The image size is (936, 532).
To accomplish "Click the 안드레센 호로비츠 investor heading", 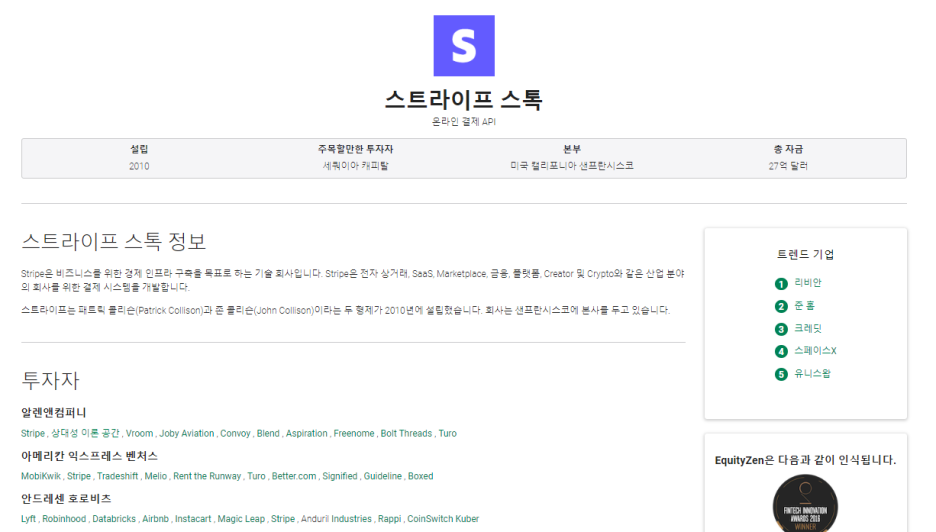I will tap(66, 499).
